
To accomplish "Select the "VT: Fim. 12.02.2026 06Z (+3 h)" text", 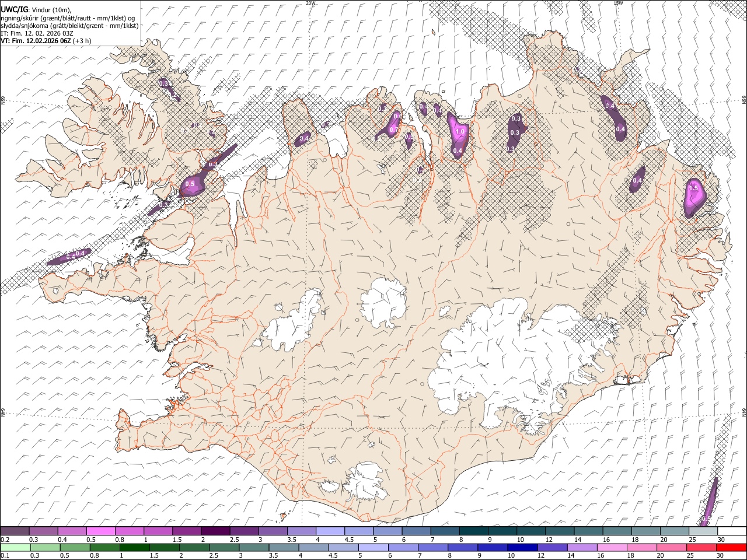I will pos(46,41).
